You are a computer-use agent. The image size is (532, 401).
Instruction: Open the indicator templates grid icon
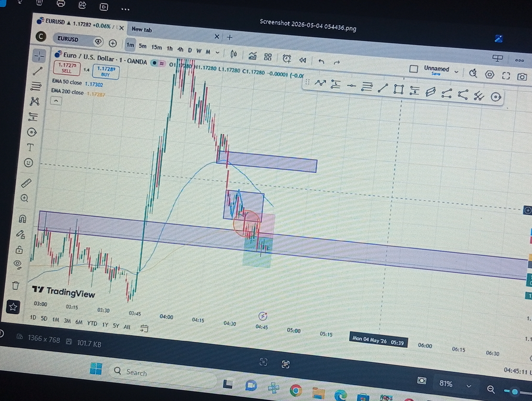[x=268, y=57]
